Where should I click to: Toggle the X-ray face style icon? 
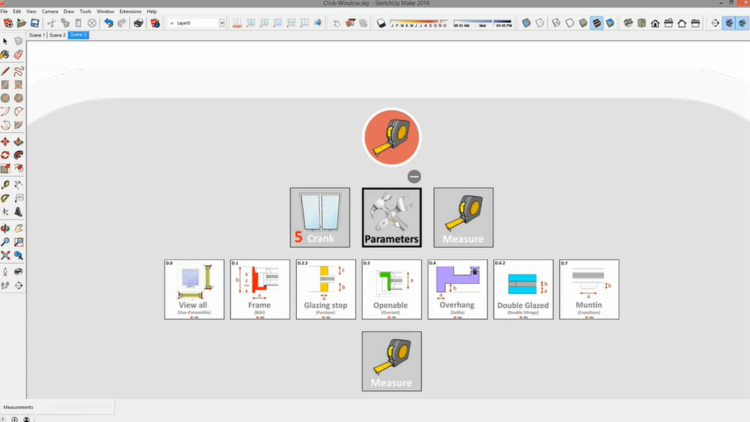point(526,23)
